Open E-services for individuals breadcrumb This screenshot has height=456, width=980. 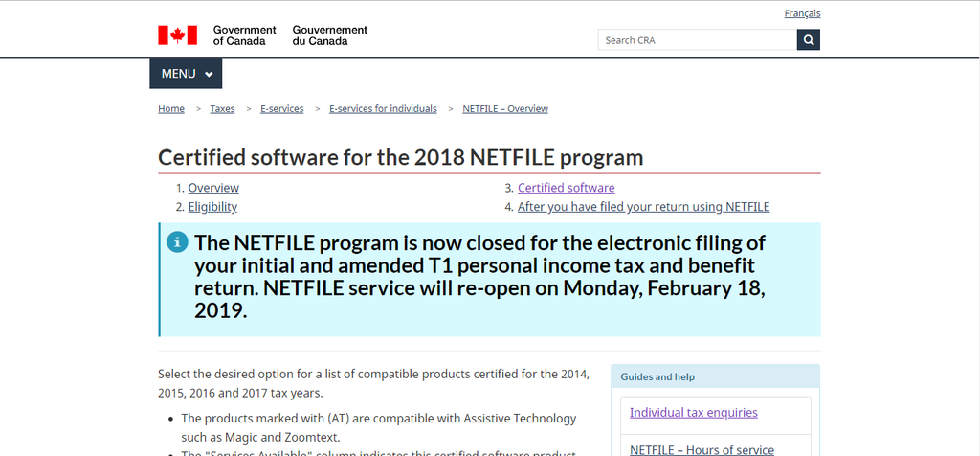383,109
